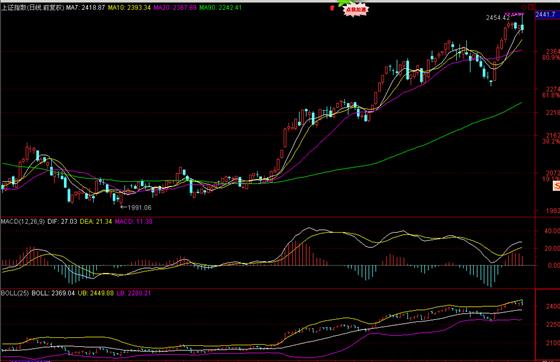Screen dimensions: 560x362
Task: Select the yellow MA10 moving average label
Action: point(129,7)
